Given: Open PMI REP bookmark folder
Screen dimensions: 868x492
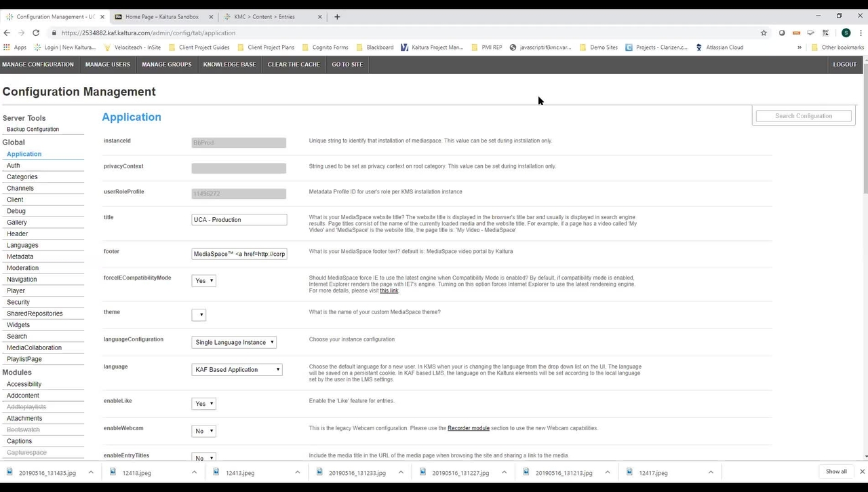Looking at the screenshot, I should 486,48.
